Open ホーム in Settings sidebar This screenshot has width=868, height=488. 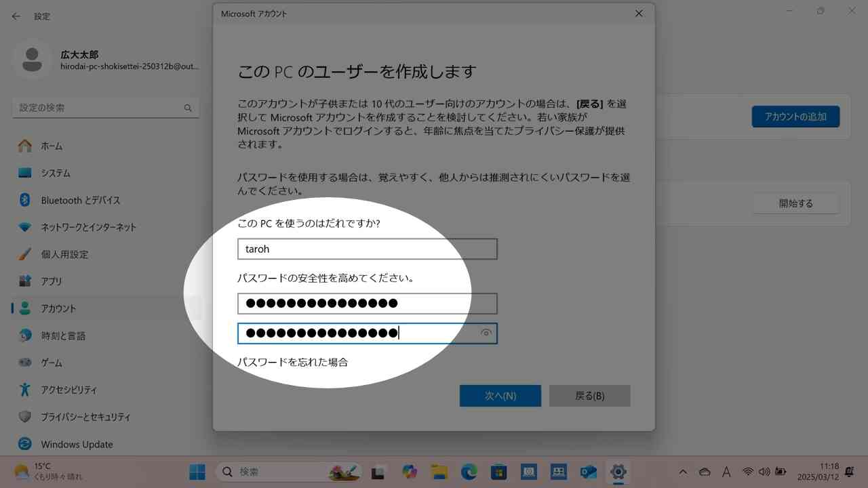(x=106, y=146)
